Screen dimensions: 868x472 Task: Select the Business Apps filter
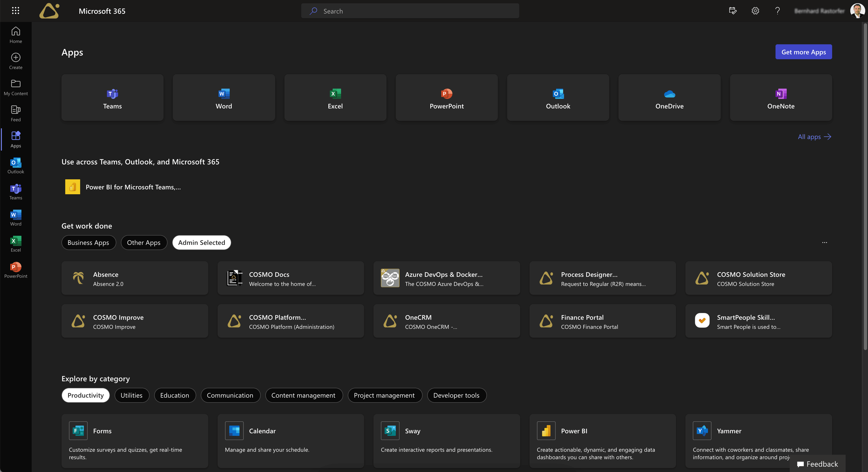click(88, 243)
